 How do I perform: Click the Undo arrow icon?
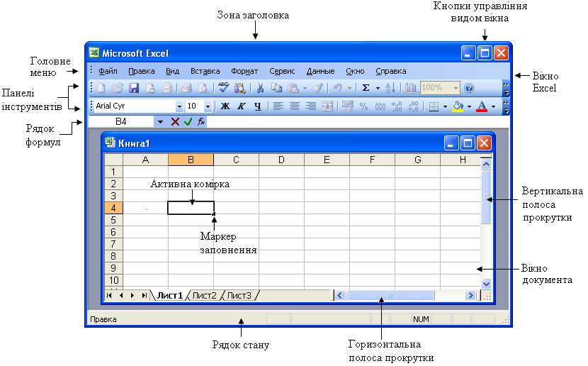337,88
